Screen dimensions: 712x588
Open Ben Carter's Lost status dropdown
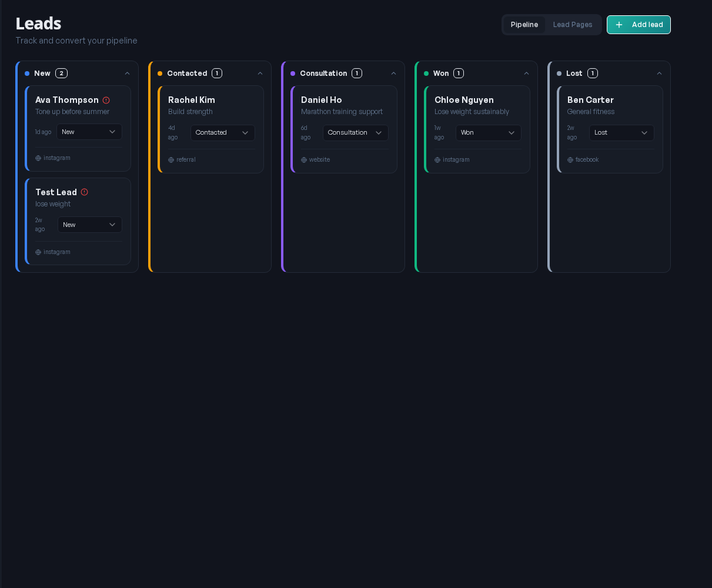coord(621,133)
